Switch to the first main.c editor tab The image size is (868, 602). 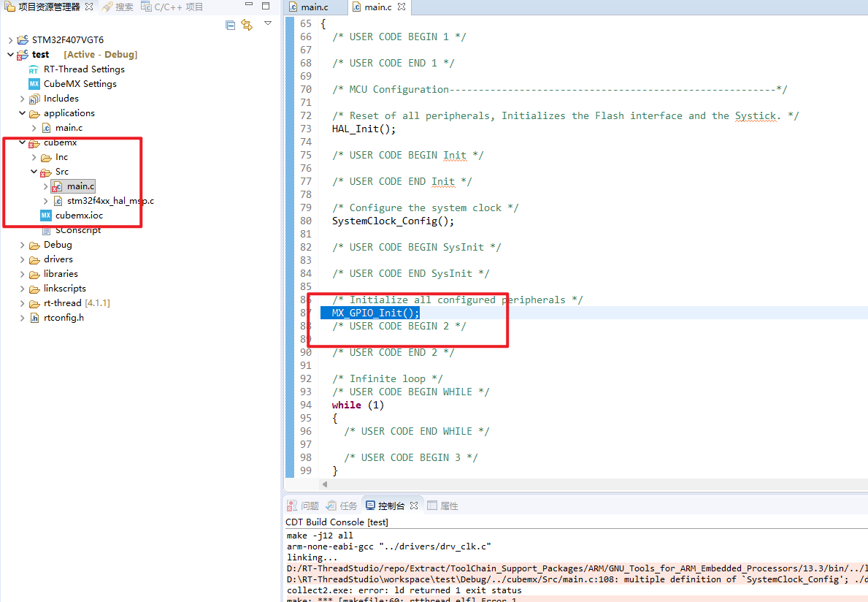coord(315,7)
